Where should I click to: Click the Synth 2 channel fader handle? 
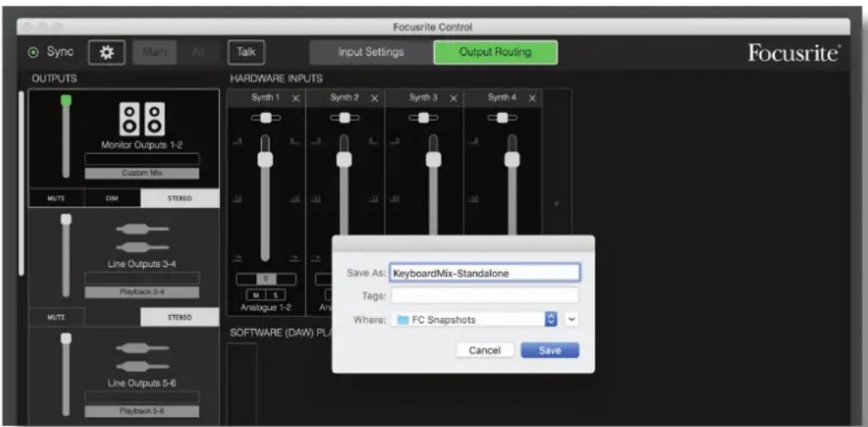click(x=345, y=160)
